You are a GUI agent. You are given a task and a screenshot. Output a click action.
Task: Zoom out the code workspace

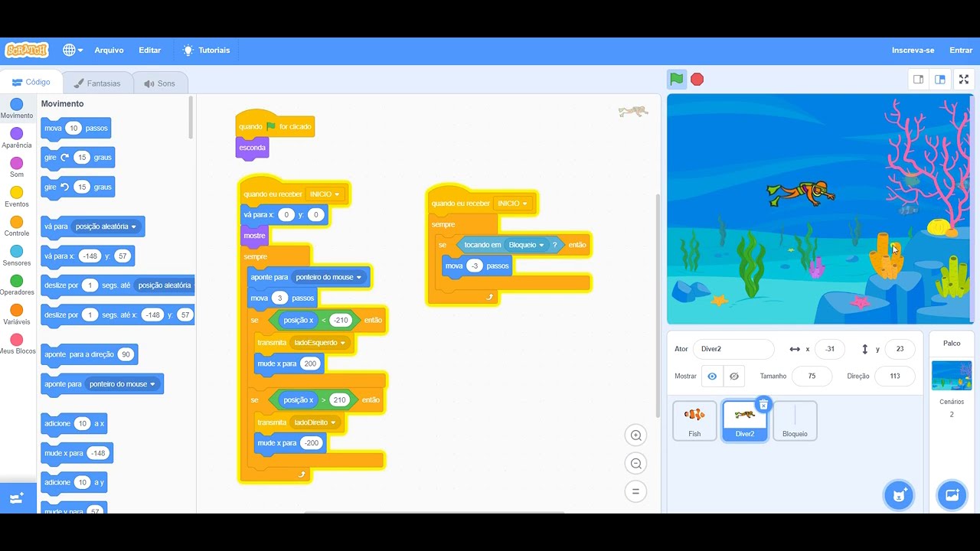pos(635,463)
